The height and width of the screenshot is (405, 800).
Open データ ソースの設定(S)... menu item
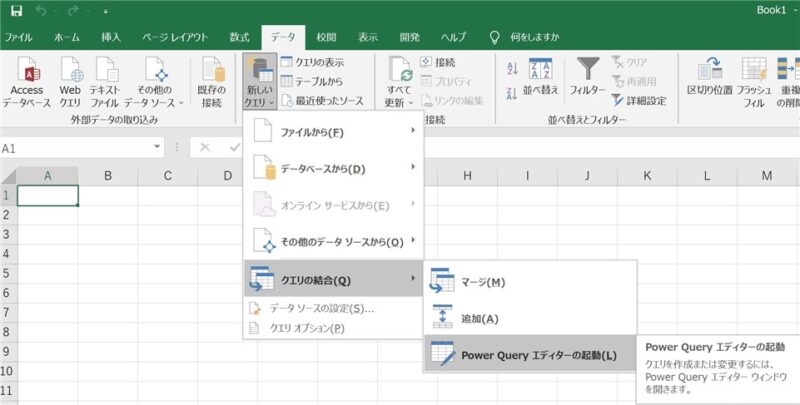[x=334, y=309]
